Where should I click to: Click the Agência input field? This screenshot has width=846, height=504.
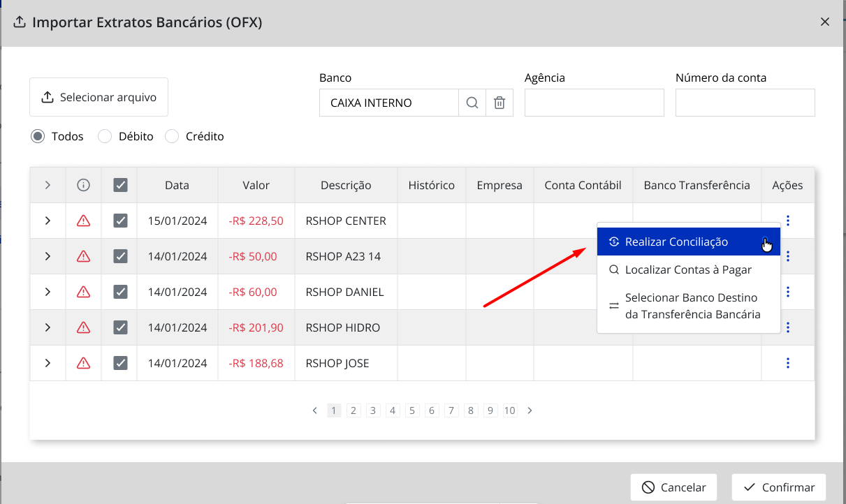595,103
